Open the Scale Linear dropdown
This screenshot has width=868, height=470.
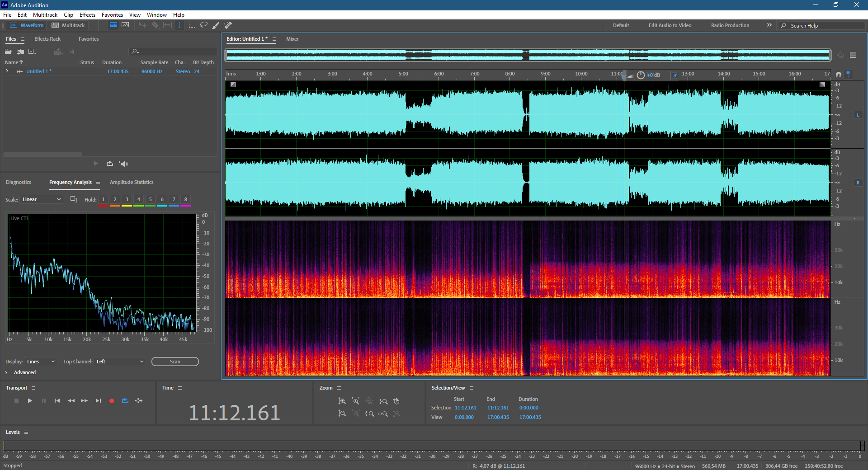[x=41, y=199]
